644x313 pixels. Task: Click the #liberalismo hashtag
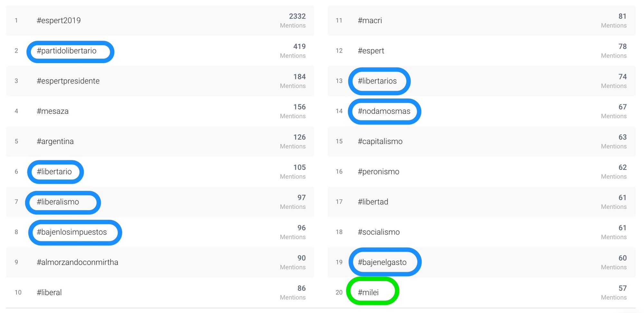(x=58, y=202)
